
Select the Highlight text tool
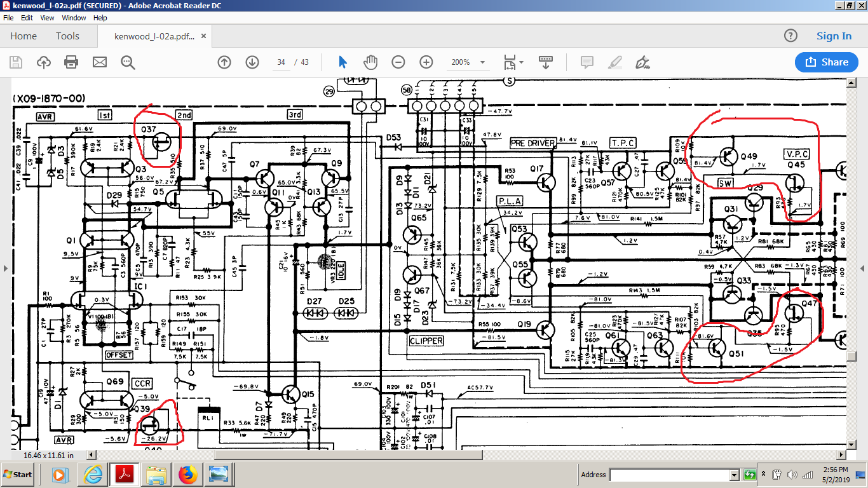point(614,62)
